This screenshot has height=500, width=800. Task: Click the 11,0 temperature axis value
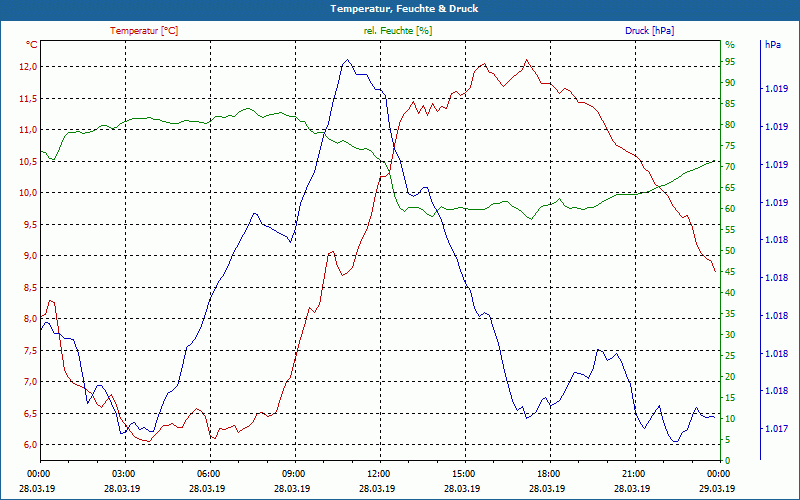coord(29,130)
